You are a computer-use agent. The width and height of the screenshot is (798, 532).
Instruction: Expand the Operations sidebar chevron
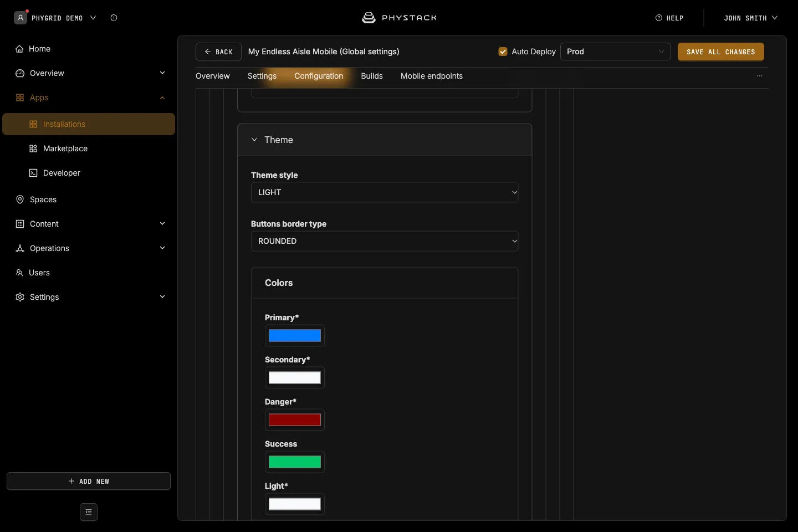pyautogui.click(x=162, y=248)
